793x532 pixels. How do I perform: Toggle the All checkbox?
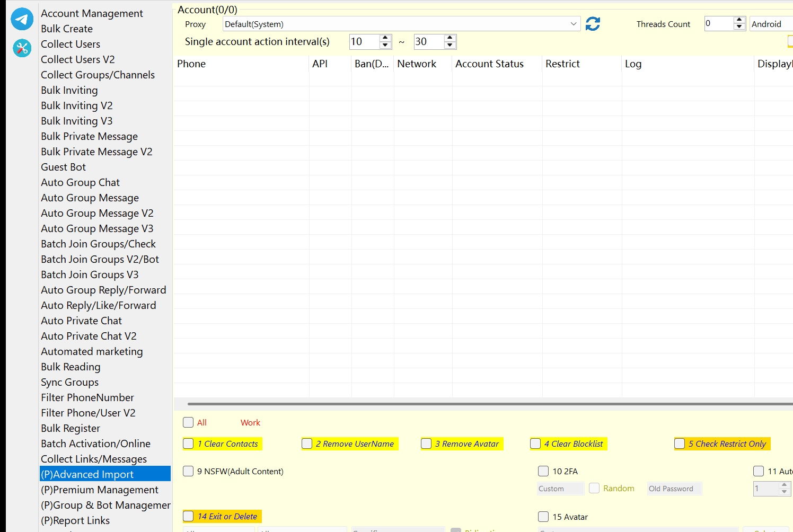click(x=188, y=422)
